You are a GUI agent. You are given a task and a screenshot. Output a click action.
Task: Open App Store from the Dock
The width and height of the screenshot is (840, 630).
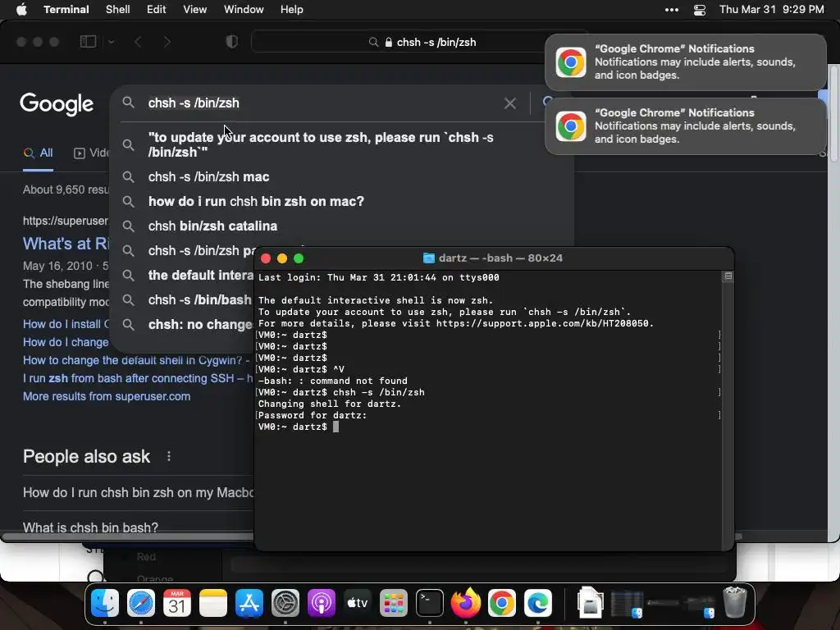point(249,603)
